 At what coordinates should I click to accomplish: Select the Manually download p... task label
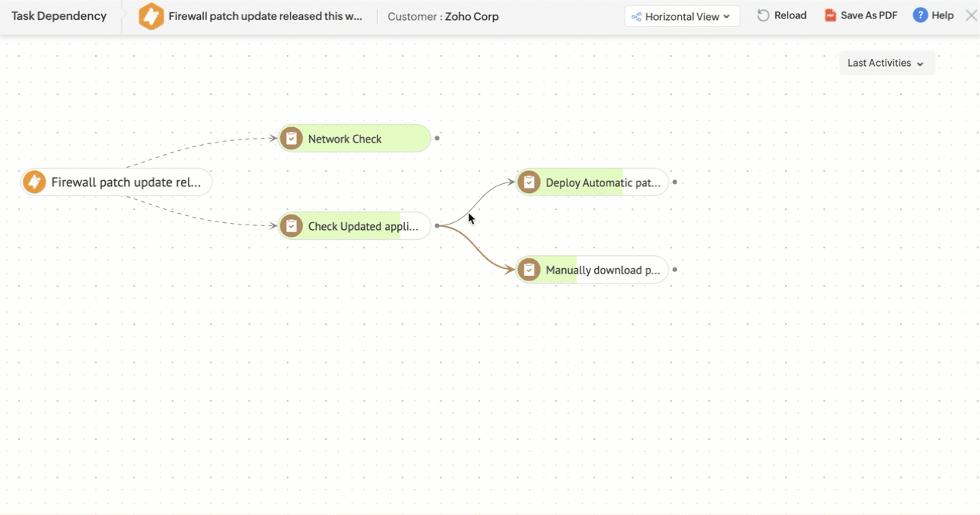click(x=603, y=270)
